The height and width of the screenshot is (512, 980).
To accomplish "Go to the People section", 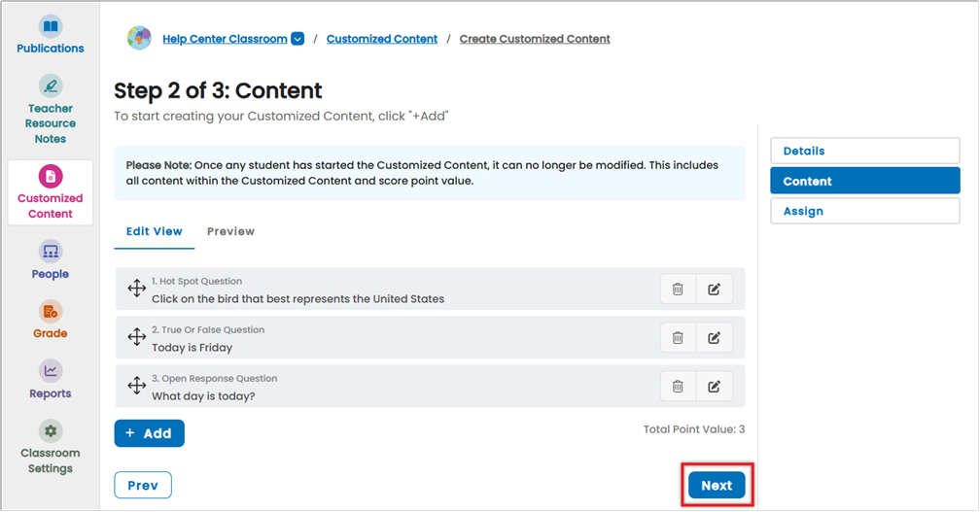I will [x=50, y=260].
